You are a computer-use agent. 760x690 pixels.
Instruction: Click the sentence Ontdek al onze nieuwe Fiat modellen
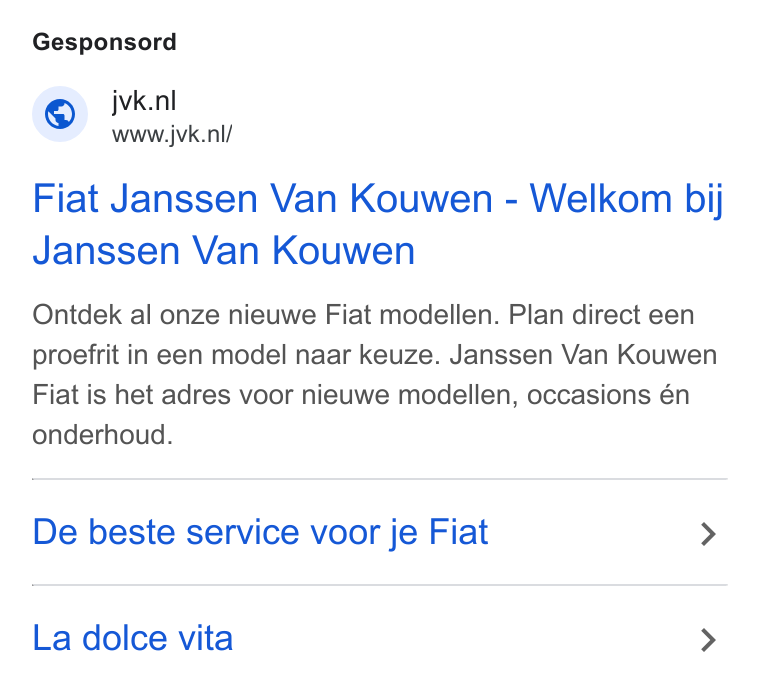tap(266, 315)
